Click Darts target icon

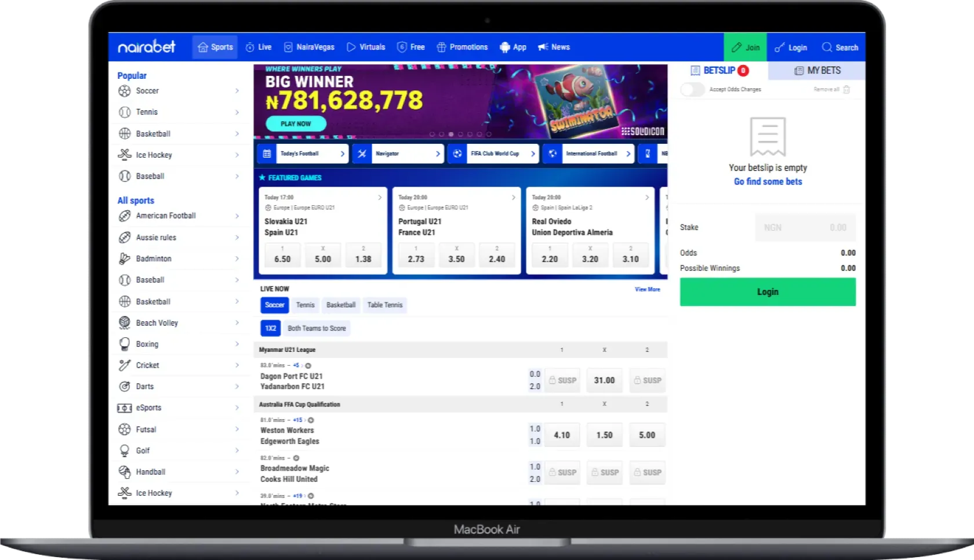pyautogui.click(x=124, y=387)
